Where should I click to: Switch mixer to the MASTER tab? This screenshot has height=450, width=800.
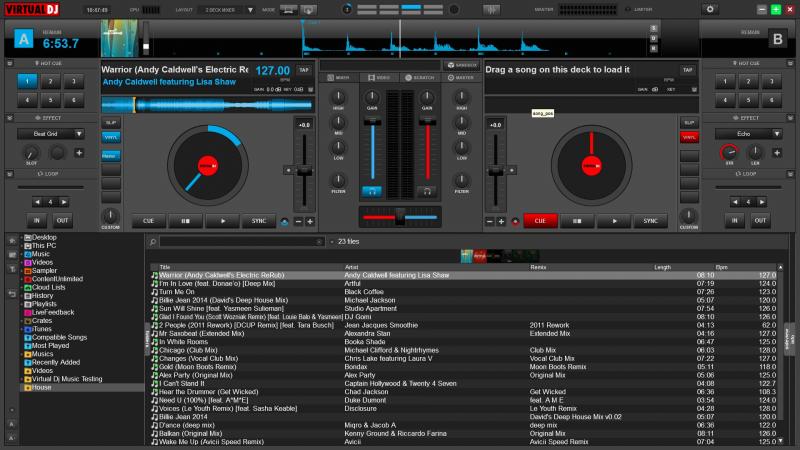point(460,78)
